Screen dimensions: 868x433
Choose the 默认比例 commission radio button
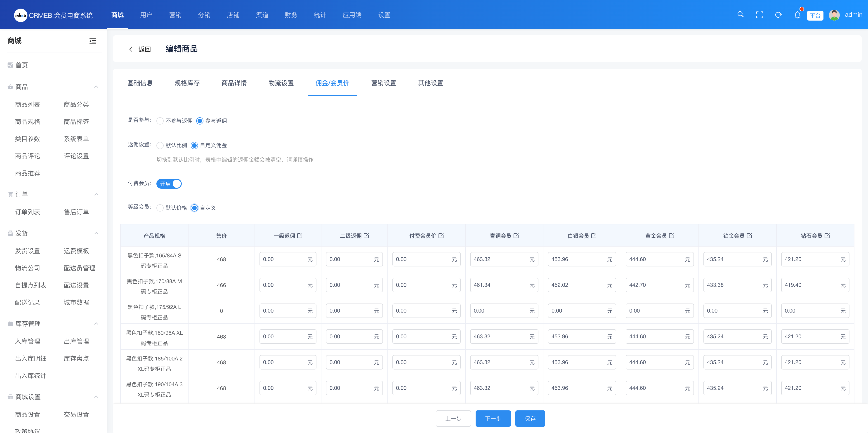(160, 145)
